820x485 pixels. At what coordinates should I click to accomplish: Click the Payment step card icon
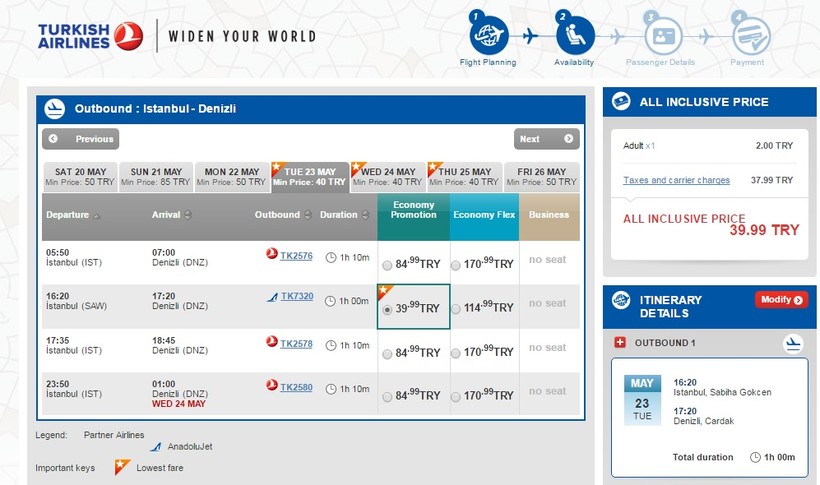click(751, 36)
